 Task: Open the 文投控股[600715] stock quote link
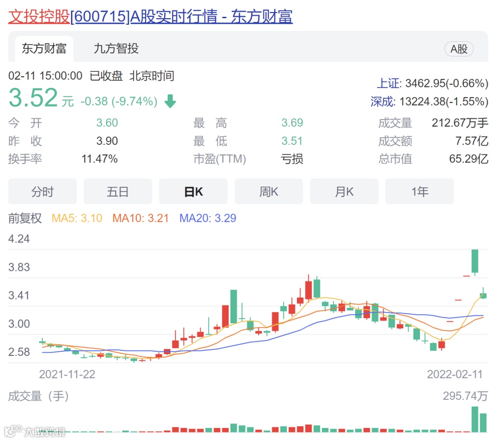[x=150, y=16]
